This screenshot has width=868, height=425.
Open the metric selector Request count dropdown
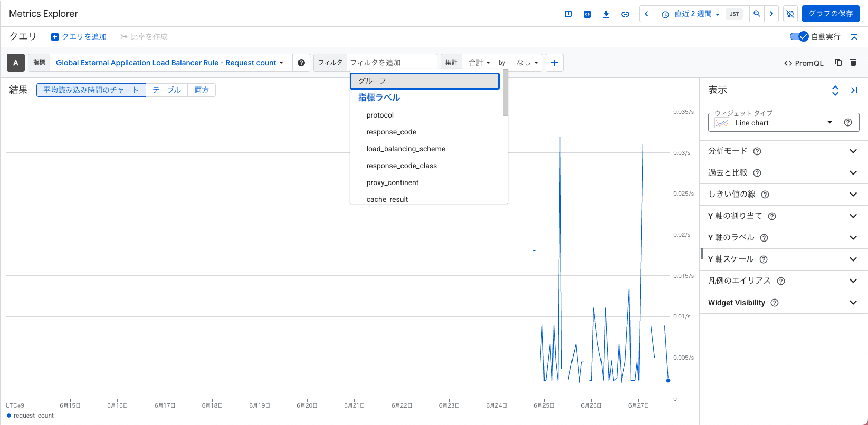pos(170,63)
